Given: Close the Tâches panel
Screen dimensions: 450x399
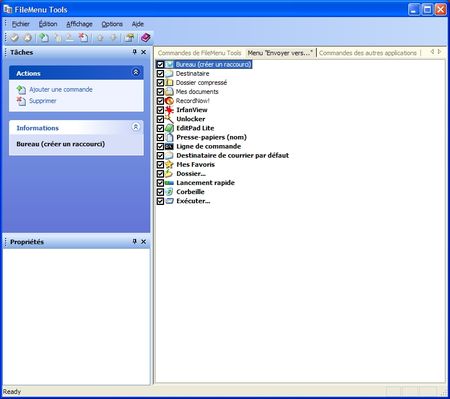Looking at the screenshot, I should (x=144, y=52).
